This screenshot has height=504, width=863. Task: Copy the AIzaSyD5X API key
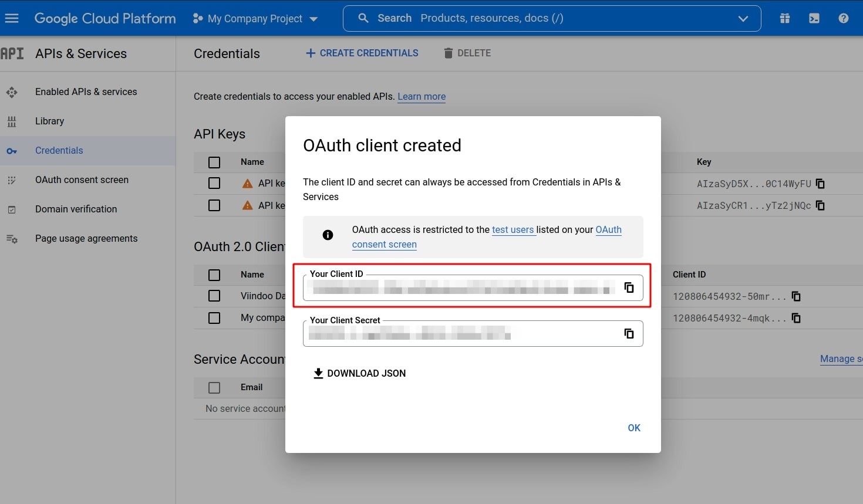click(820, 184)
